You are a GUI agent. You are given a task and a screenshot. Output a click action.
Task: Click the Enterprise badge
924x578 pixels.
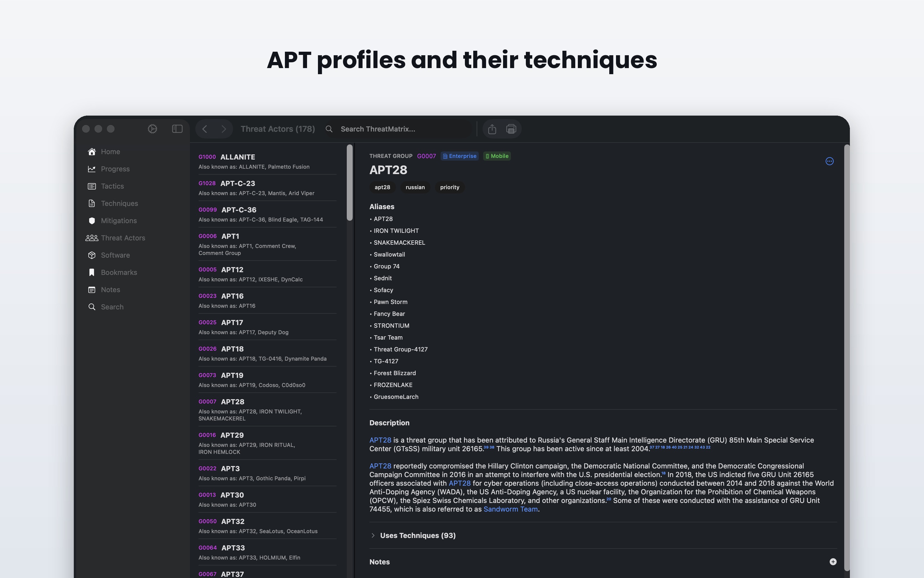460,156
